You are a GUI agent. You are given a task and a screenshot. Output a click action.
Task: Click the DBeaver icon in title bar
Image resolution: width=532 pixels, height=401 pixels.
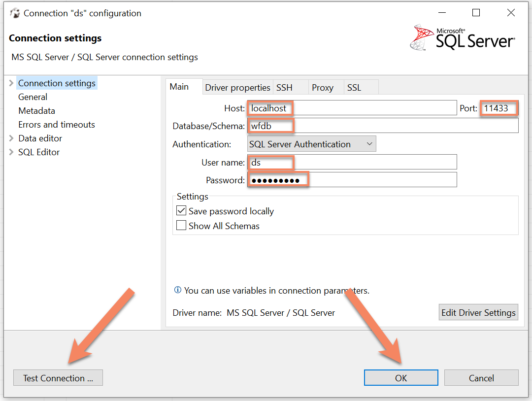15,13
